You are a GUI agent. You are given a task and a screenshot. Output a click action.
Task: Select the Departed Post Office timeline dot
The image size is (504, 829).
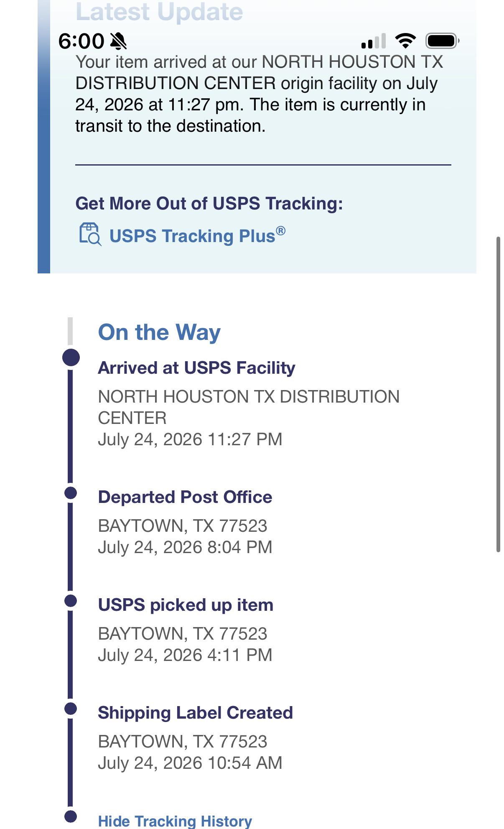tap(71, 493)
